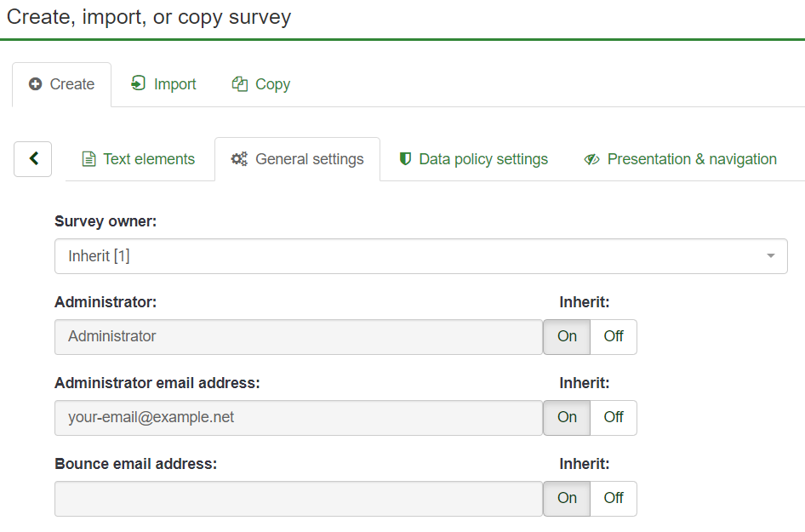805x532 pixels.
Task: Select Inherit On for Administrator
Action: coord(567,336)
